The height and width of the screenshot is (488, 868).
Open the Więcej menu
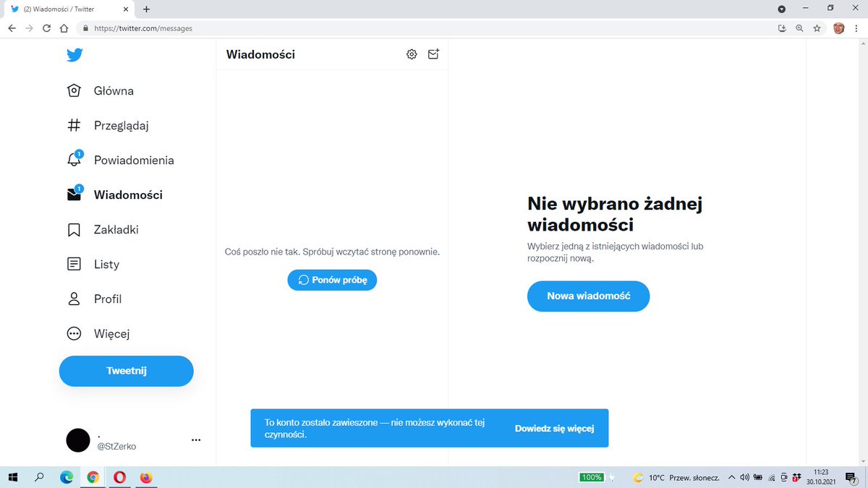73,333
